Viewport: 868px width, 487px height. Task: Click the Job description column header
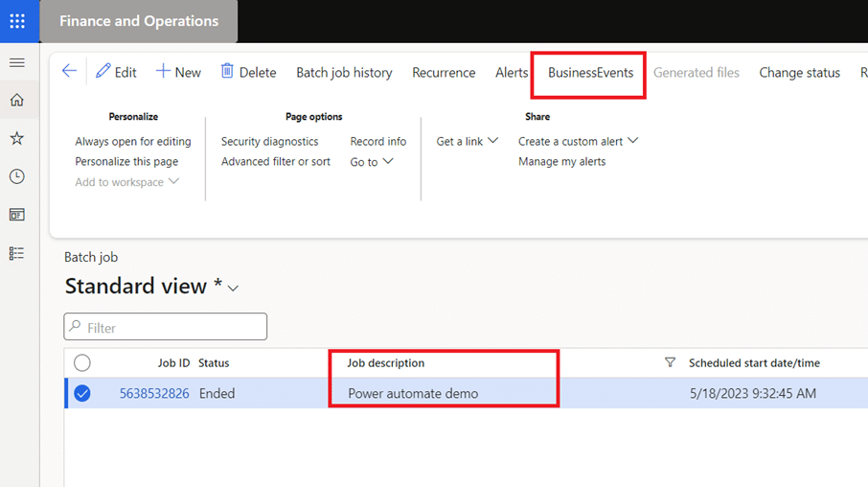pyautogui.click(x=386, y=363)
